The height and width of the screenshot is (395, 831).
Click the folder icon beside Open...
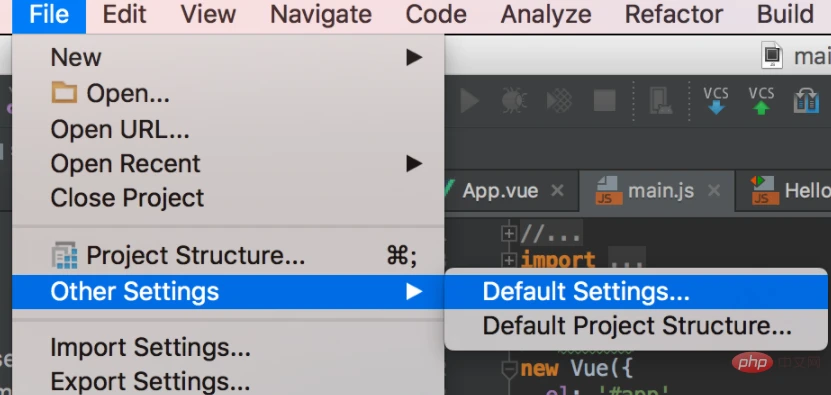(x=64, y=93)
